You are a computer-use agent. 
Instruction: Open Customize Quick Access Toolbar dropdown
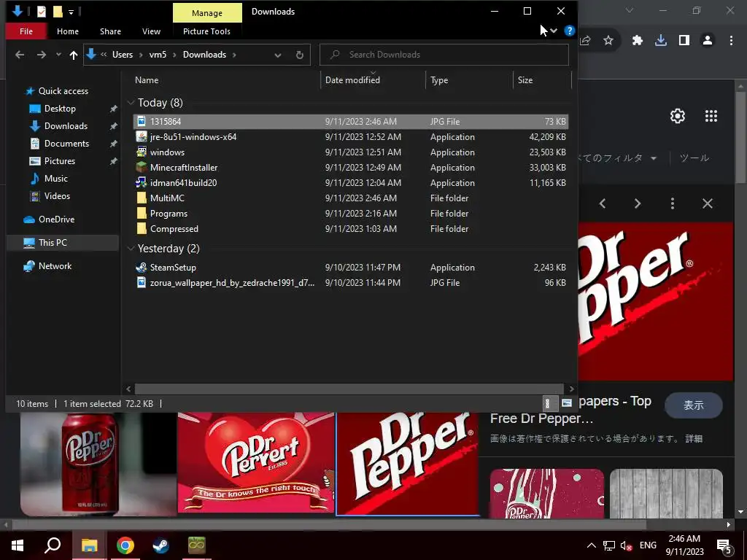click(71, 12)
